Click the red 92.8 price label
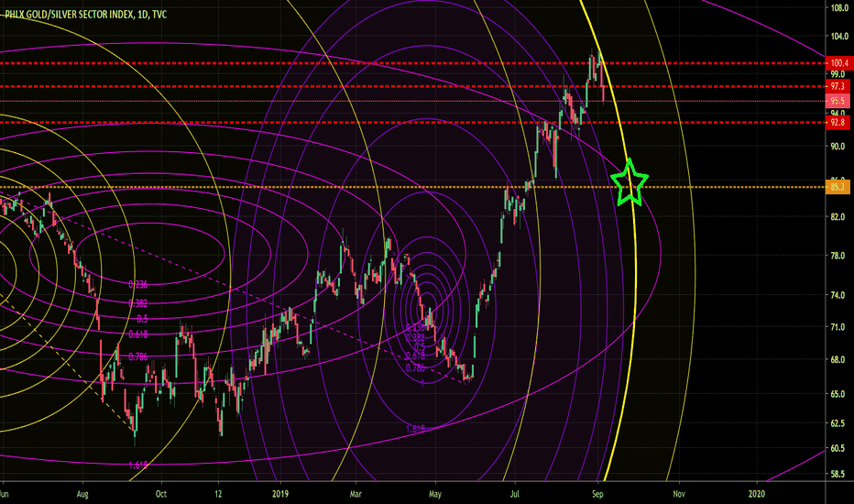Screen dimensions: 854x504 tap(838, 123)
